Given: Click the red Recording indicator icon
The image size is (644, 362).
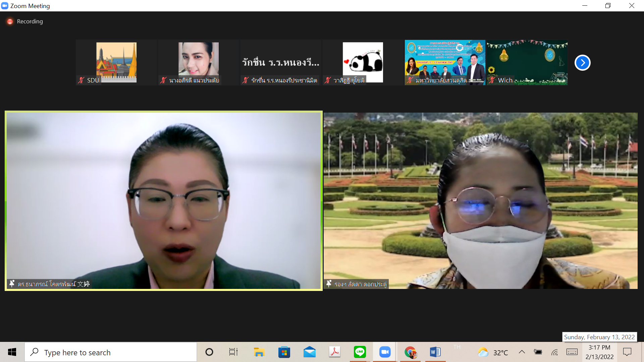Looking at the screenshot, I should (x=10, y=21).
